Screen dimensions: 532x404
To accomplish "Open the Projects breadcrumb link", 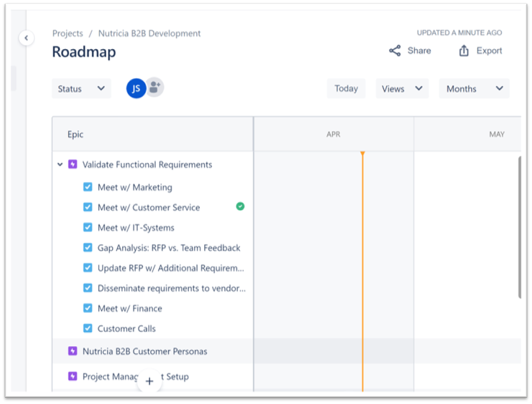I will pyautogui.click(x=67, y=33).
